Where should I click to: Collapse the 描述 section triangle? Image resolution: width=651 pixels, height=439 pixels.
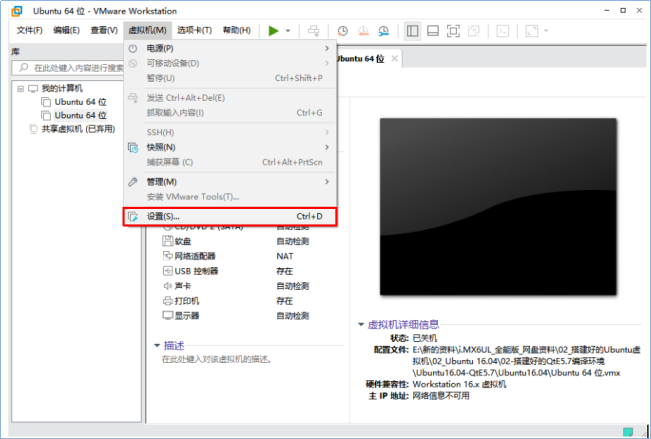[157, 345]
